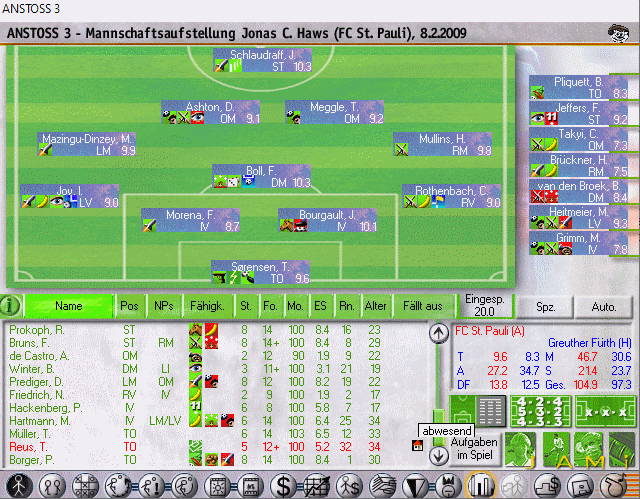Click the green icon labelled i at bottom right
This screenshot has height=499, width=640.
point(622,449)
